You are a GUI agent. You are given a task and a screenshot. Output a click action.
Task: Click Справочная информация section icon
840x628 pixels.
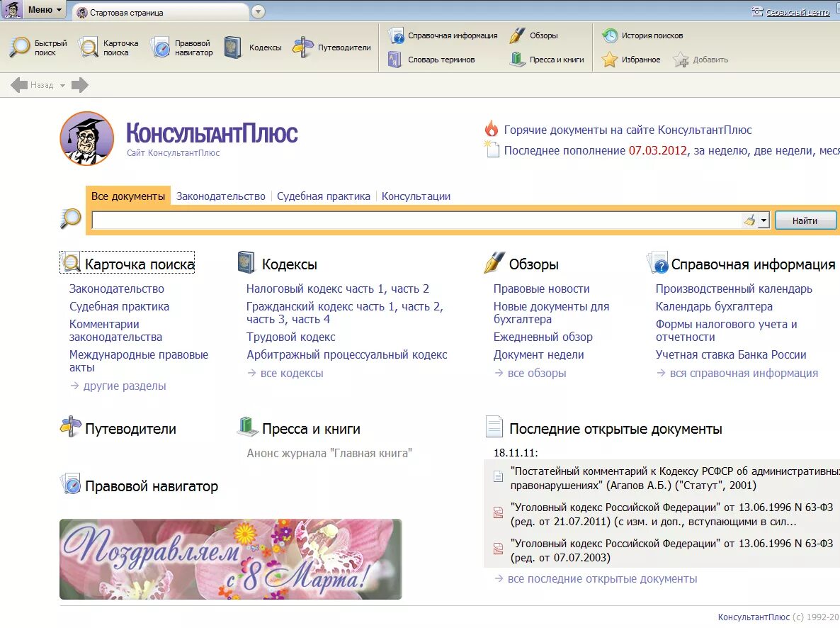(x=658, y=263)
